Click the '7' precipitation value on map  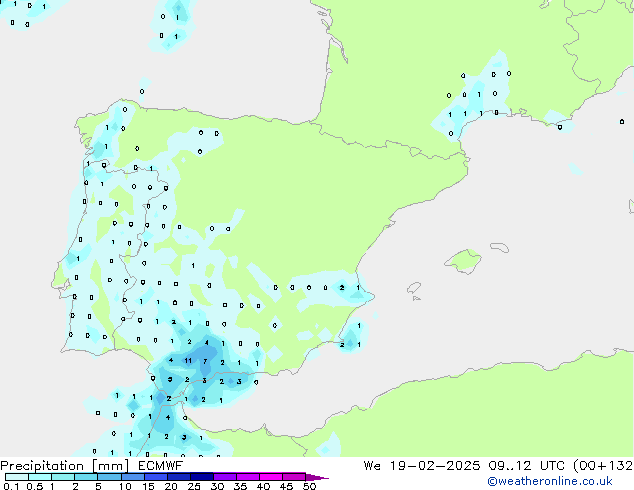[x=205, y=361]
